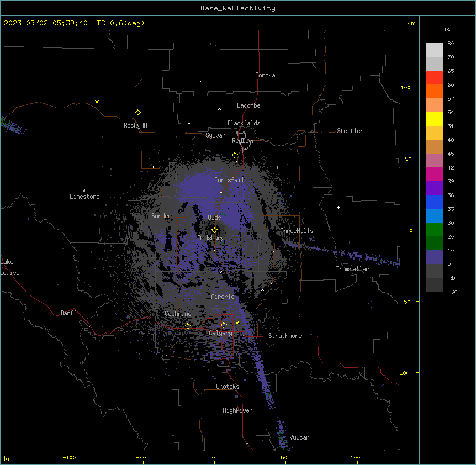Click the Sundre city label
The image size is (476, 465).
click(x=161, y=216)
